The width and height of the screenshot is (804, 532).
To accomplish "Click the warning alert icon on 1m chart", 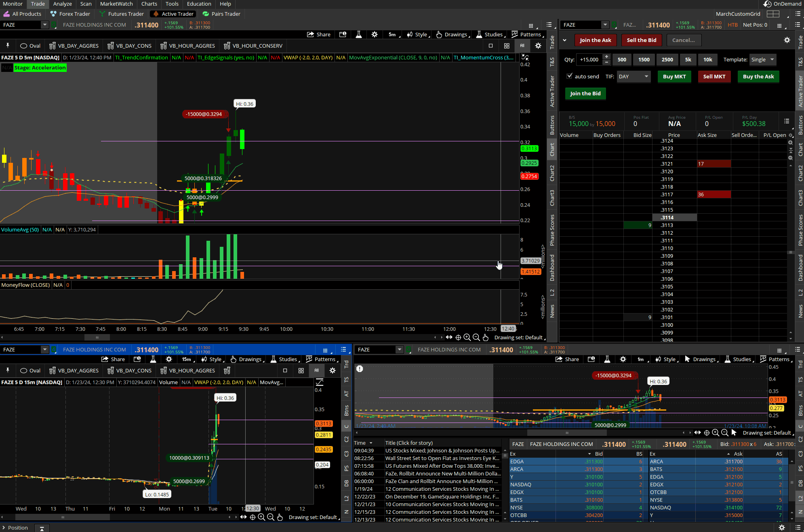I will [x=360, y=368].
